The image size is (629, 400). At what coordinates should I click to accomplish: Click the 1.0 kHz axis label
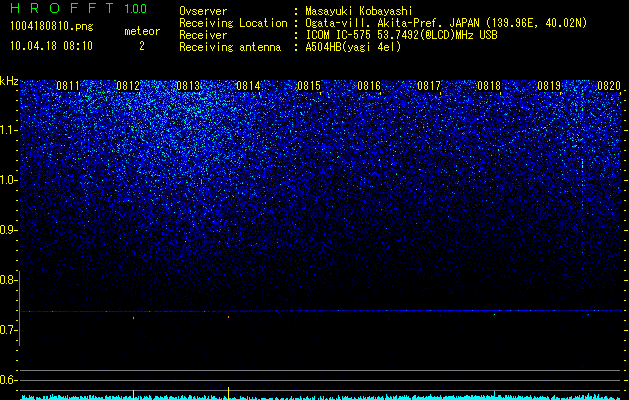pos(7,180)
